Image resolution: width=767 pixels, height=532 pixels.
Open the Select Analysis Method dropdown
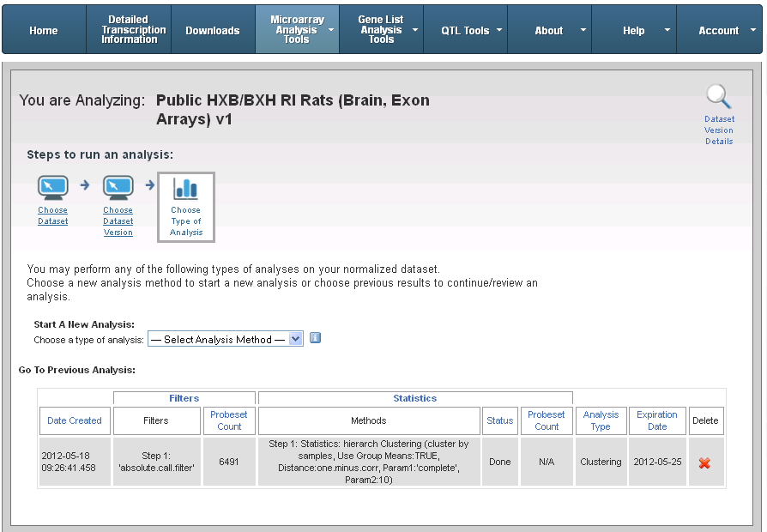click(226, 339)
